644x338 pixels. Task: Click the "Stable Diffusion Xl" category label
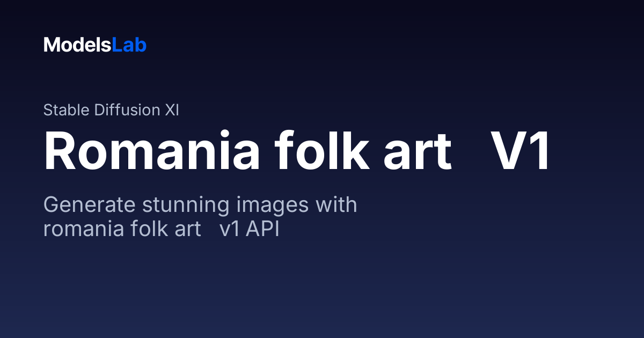(x=111, y=110)
